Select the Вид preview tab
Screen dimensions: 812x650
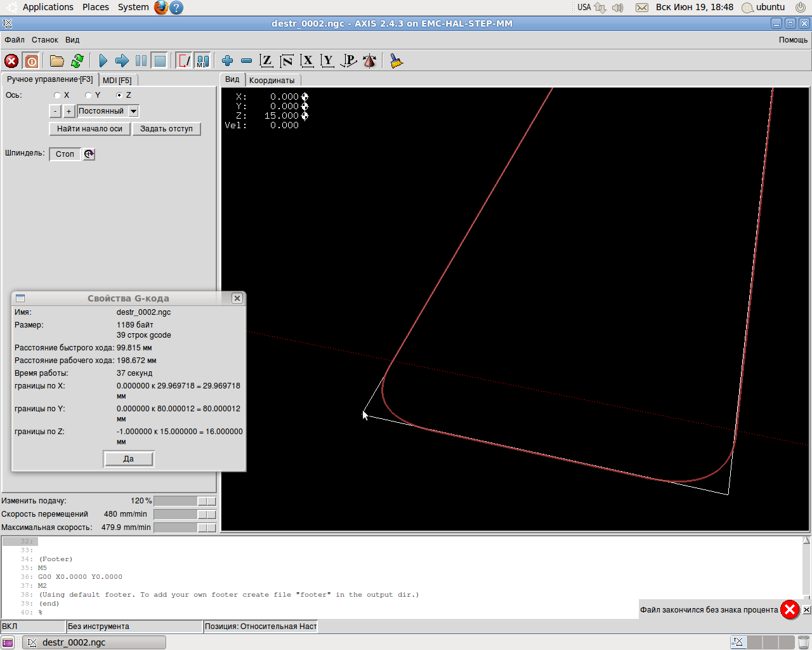(232, 79)
